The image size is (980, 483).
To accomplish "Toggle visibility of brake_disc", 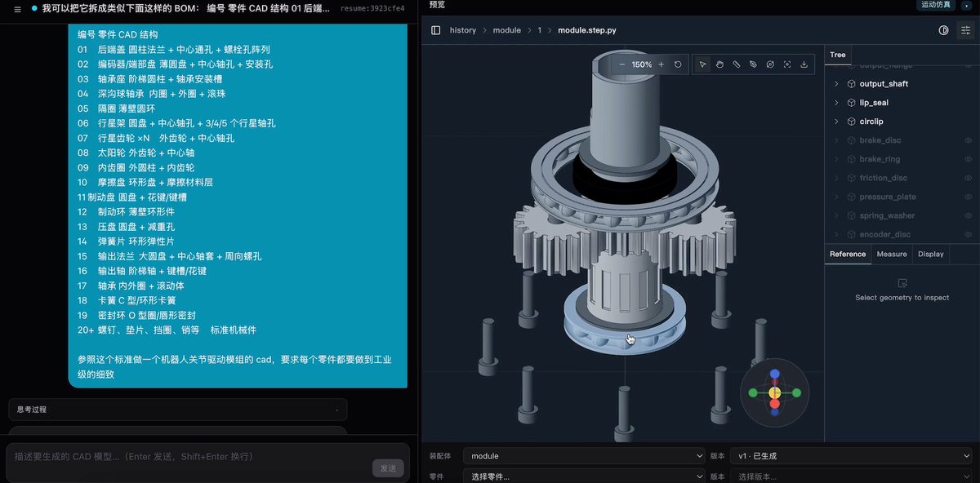I will [969, 140].
